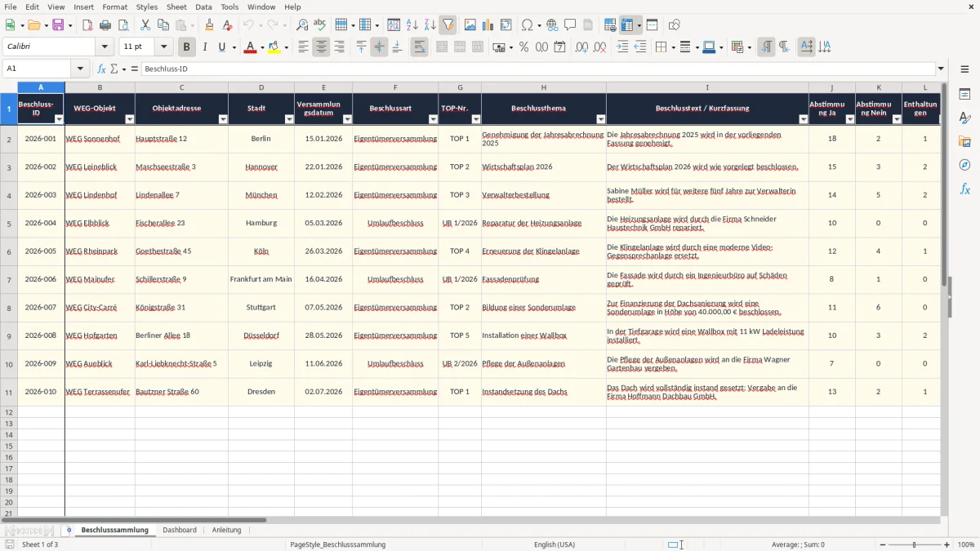Open the WEG-Objekt column filter dropdown
This screenshot has width=980, height=551.
coord(128,119)
